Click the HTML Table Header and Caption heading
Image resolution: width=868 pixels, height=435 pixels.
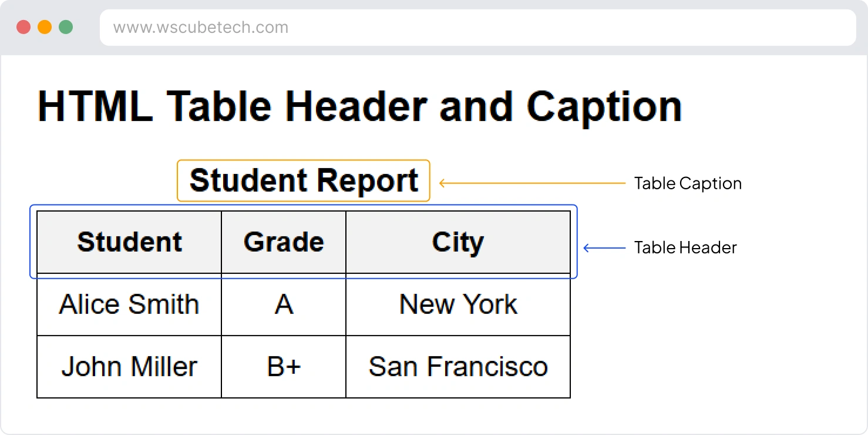coord(359,106)
